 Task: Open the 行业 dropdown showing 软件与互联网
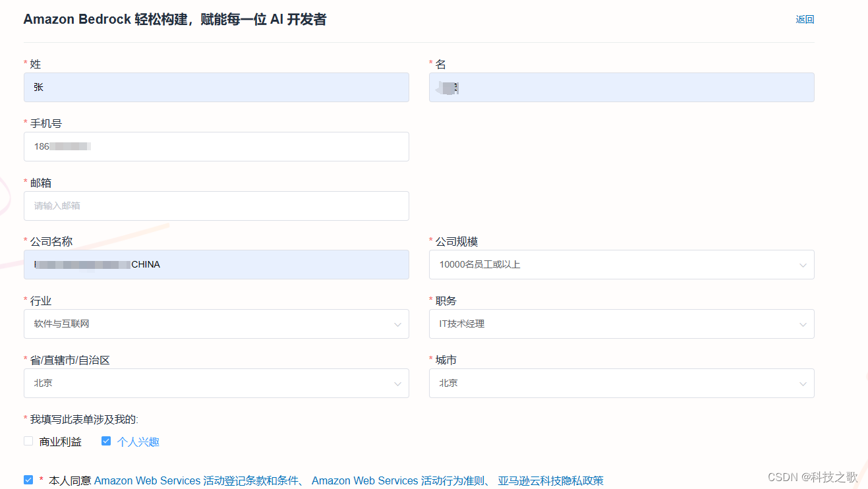tap(216, 324)
